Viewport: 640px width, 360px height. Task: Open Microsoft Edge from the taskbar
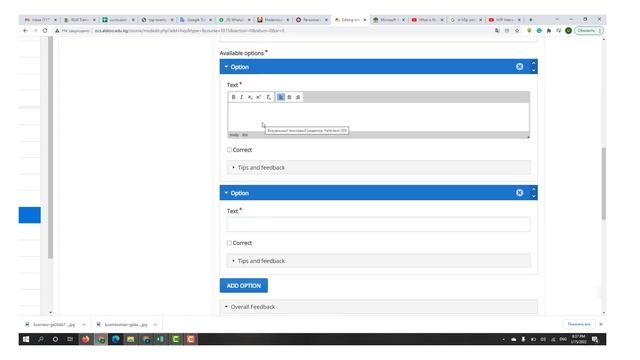click(116, 339)
